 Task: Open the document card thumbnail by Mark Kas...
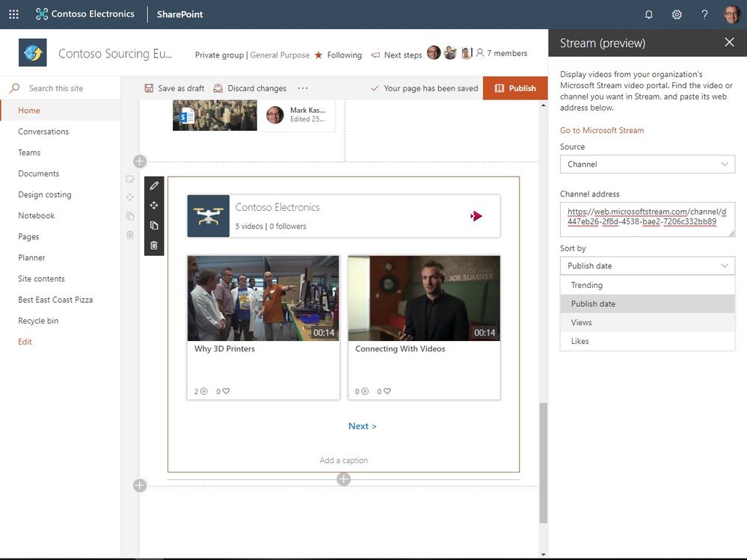(x=215, y=115)
